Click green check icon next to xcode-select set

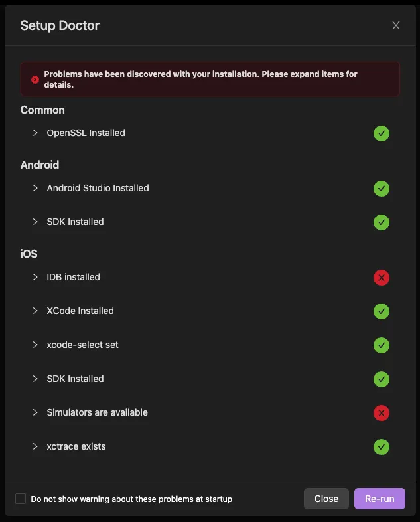coord(381,345)
